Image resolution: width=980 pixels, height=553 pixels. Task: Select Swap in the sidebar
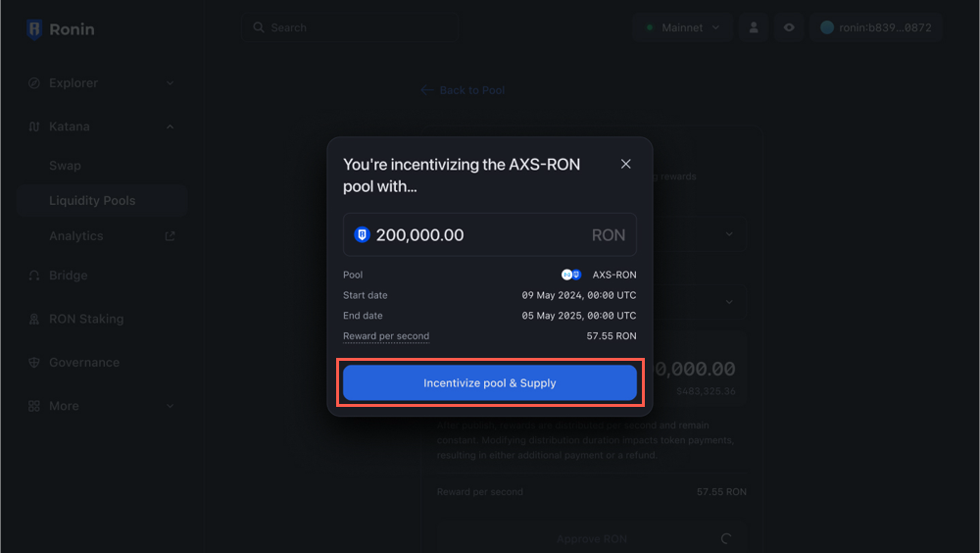pyautogui.click(x=66, y=166)
